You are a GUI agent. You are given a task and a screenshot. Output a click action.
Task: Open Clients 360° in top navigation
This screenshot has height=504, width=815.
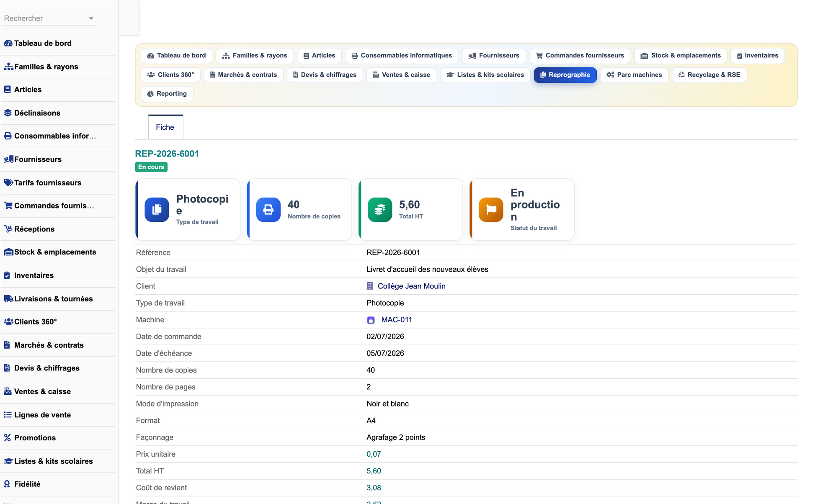[171, 75]
